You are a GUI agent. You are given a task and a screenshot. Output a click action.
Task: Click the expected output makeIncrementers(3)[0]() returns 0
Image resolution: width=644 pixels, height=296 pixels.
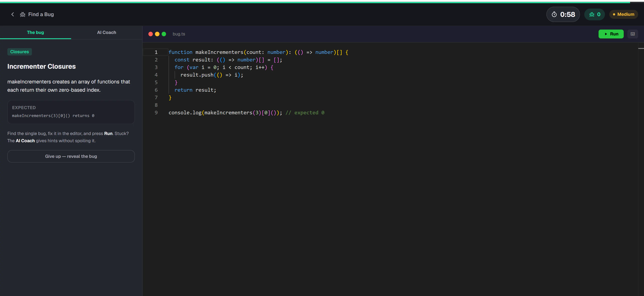pyautogui.click(x=53, y=116)
